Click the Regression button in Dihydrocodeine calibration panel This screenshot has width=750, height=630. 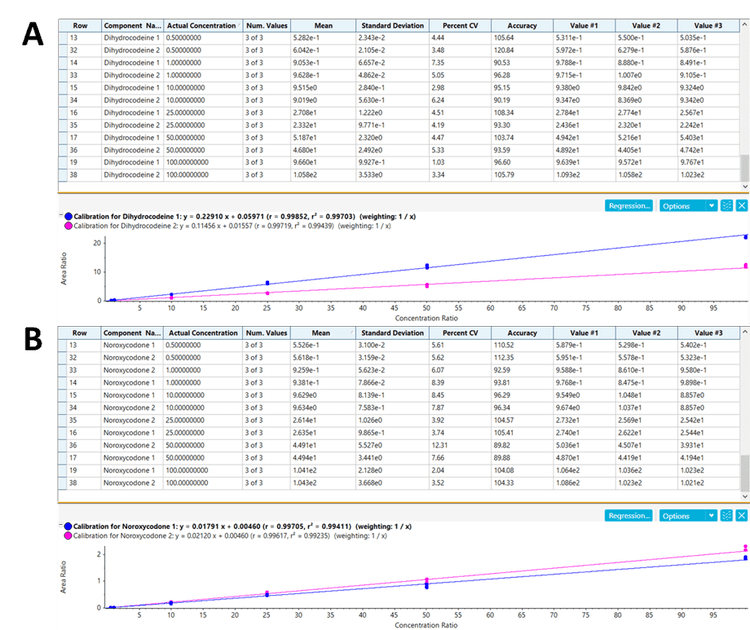(x=629, y=206)
